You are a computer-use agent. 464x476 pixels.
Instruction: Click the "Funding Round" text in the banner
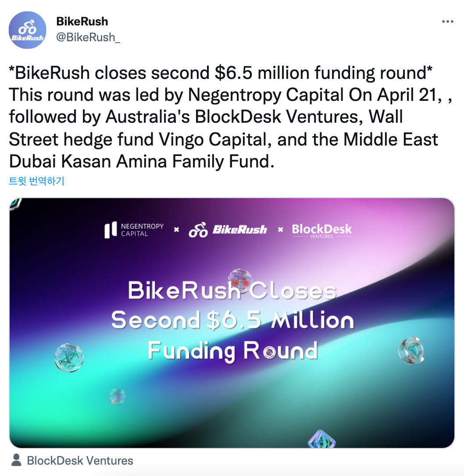tap(232, 351)
